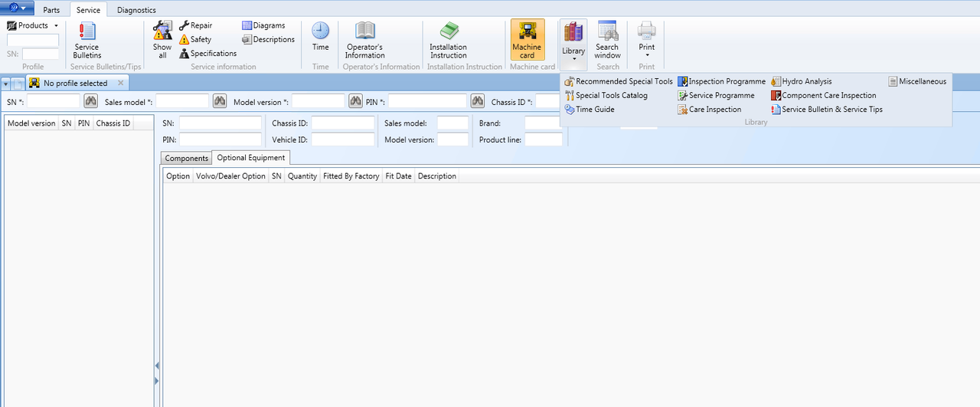Click the Chassis ID * search field
The width and height of the screenshot is (980, 407).
[x=547, y=101]
